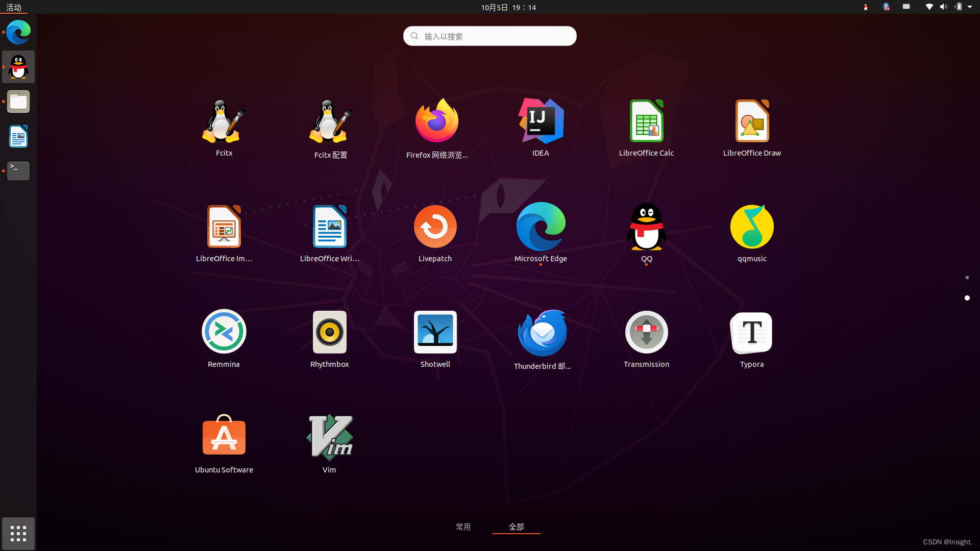Click Microsoft Edge in the dock
Screen dimensions: 980x551
18,32
